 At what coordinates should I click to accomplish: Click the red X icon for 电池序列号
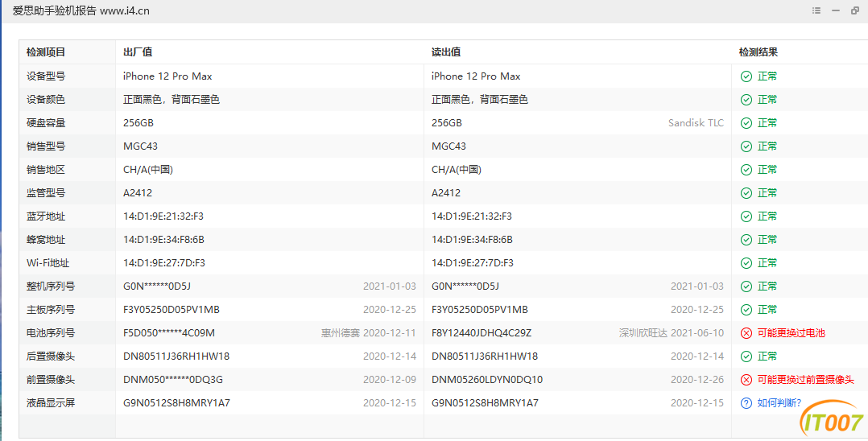[746, 333]
